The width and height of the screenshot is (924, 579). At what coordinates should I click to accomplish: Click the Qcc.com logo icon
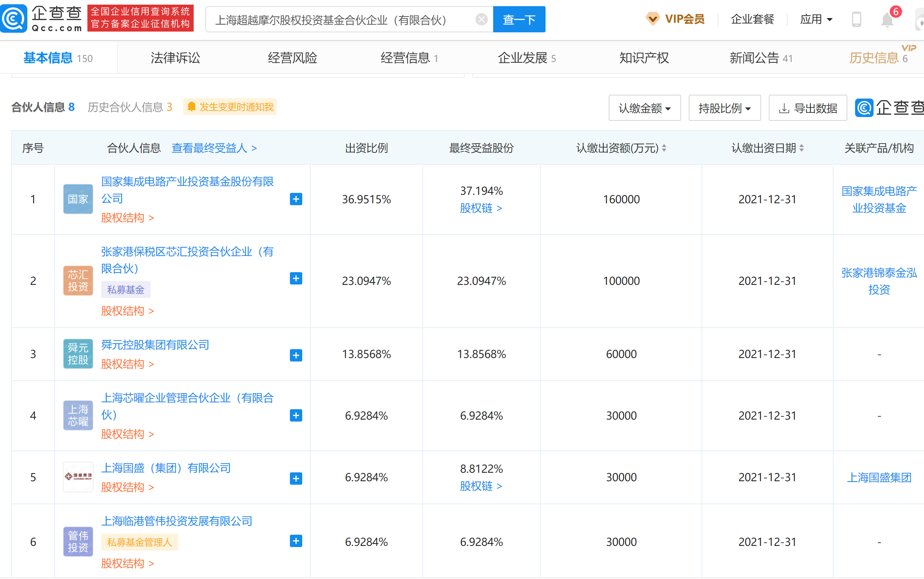(13, 18)
